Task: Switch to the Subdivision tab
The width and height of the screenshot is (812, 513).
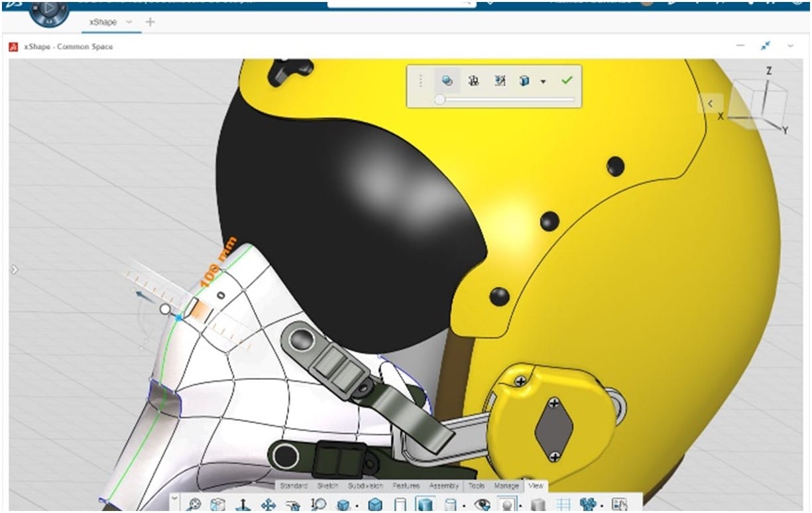Action: pos(365,486)
